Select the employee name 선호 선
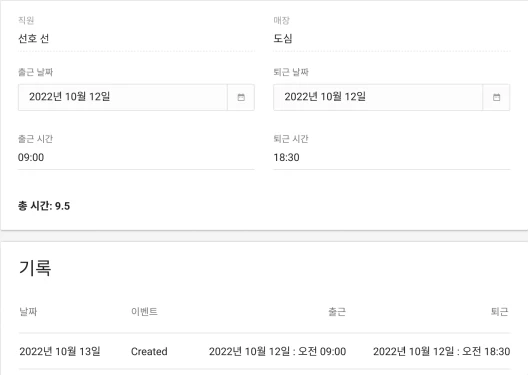This screenshot has height=375, width=528. [x=34, y=38]
